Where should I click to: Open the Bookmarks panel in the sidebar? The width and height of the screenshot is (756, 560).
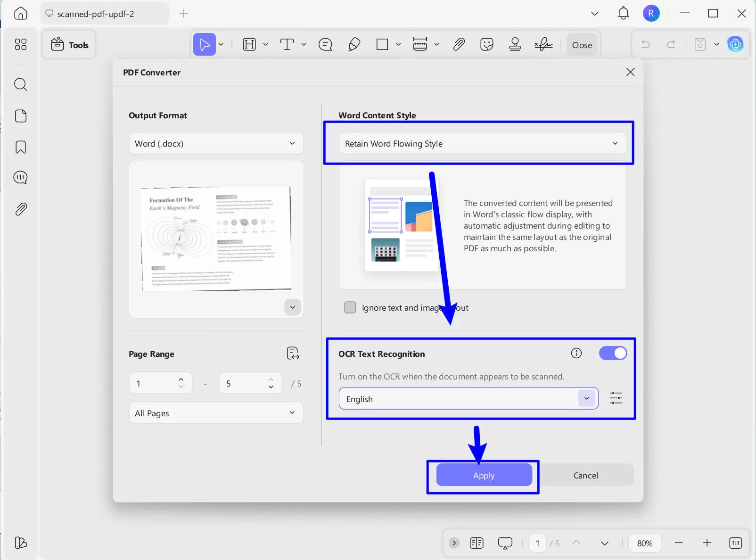[21, 147]
